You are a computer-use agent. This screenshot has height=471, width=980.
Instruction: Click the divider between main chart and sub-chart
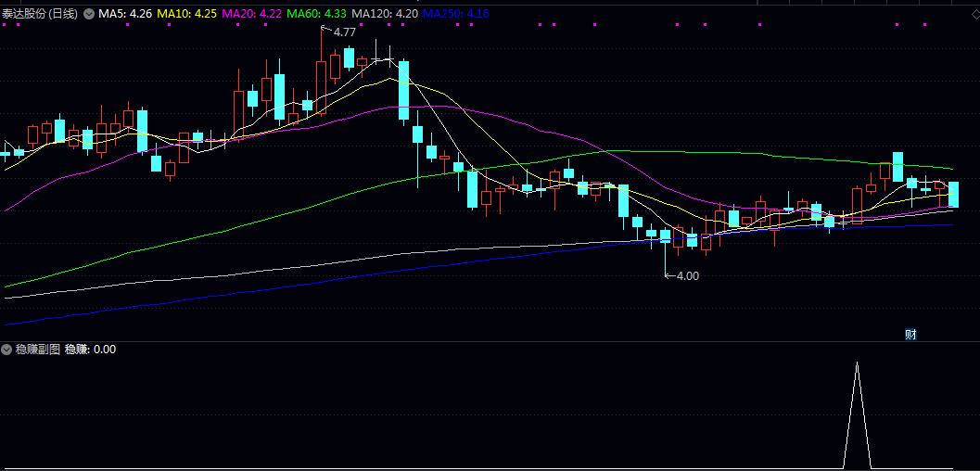pyautogui.click(x=490, y=341)
